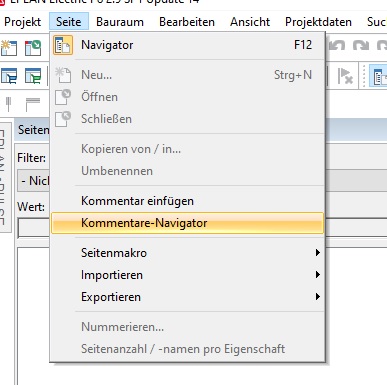The width and height of the screenshot is (387, 385).
Task: Open the Filter dropdown in Seiten panel
Action: click(x=33, y=181)
